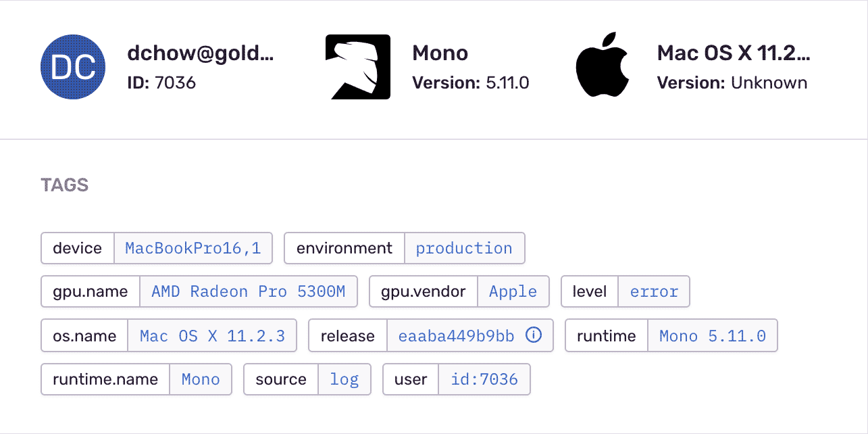Open the Mac OS X 11.2.3 tag
The width and height of the screenshot is (868, 434).
click(211, 336)
